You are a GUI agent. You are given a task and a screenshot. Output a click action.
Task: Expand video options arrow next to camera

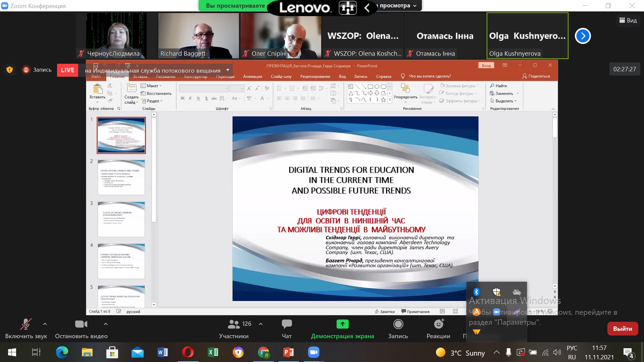point(106,324)
